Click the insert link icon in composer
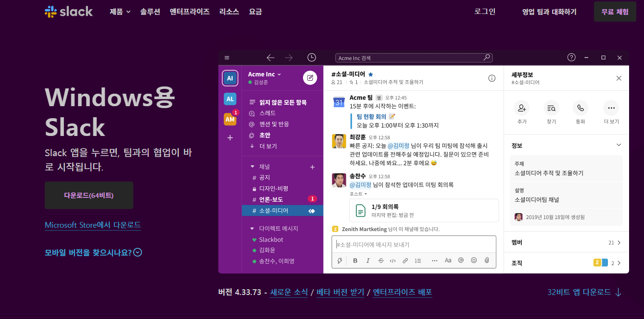 point(405,260)
